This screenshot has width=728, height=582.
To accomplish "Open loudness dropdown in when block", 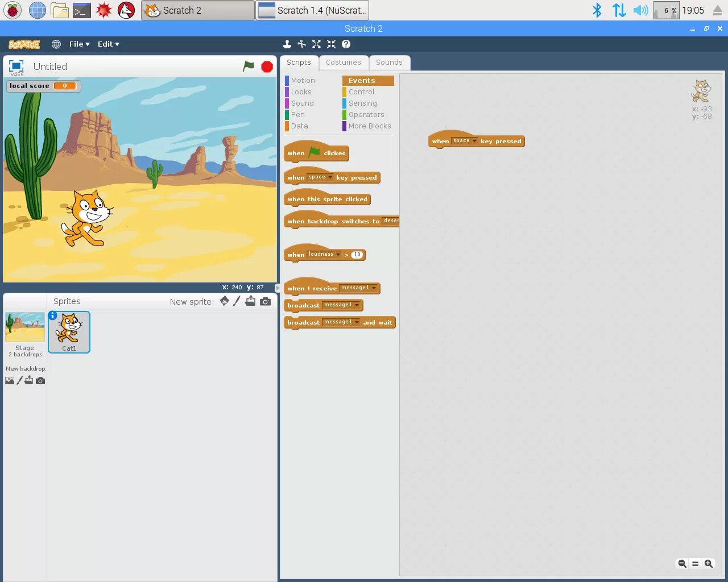I will (x=325, y=254).
